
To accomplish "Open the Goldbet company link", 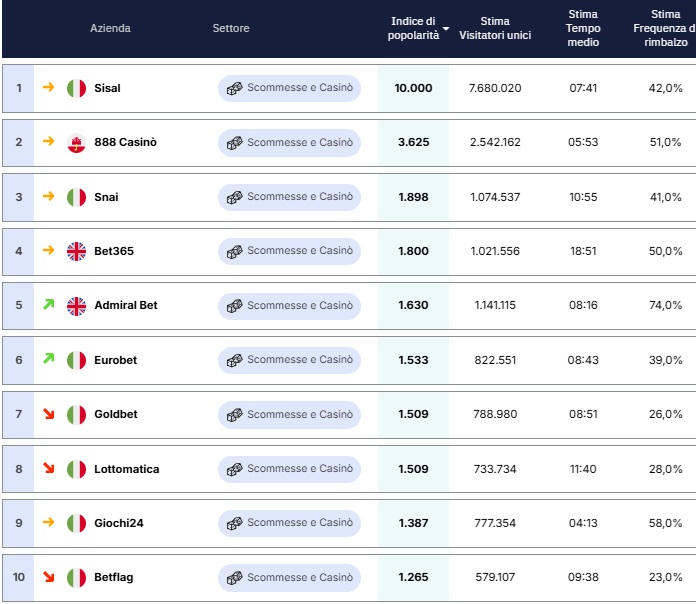I will (x=116, y=415).
